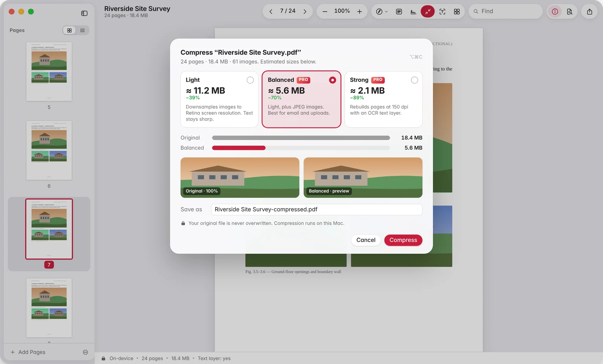Click the Balanced preview image
This screenshot has height=364, width=603.
[363, 177]
